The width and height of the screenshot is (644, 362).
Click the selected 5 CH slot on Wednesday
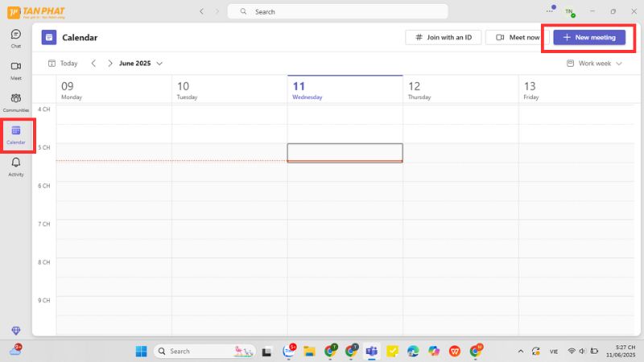click(345, 153)
